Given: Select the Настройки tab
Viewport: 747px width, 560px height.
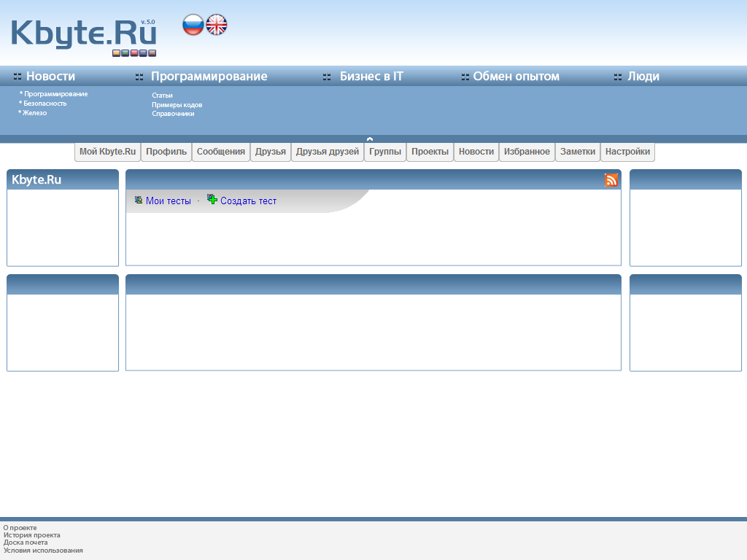Looking at the screenshot, I should coord(627,152).
